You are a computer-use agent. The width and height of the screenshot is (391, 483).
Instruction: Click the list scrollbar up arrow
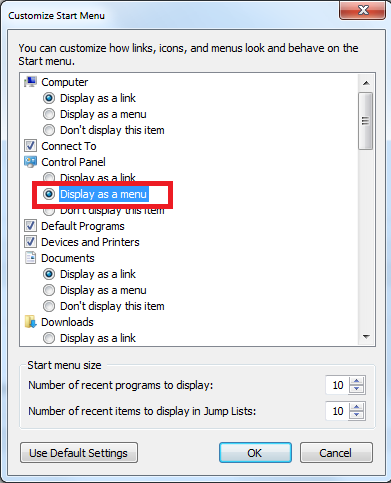click(366, 83)
